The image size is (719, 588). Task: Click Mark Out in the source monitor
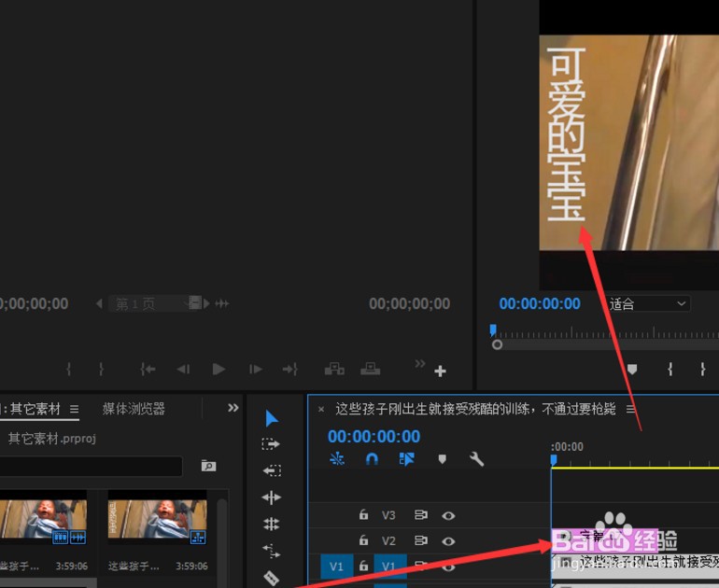tap(102, 369)
